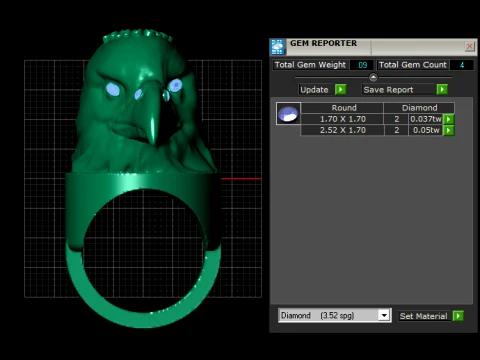Click the Save Report button label

click(388, 90)
